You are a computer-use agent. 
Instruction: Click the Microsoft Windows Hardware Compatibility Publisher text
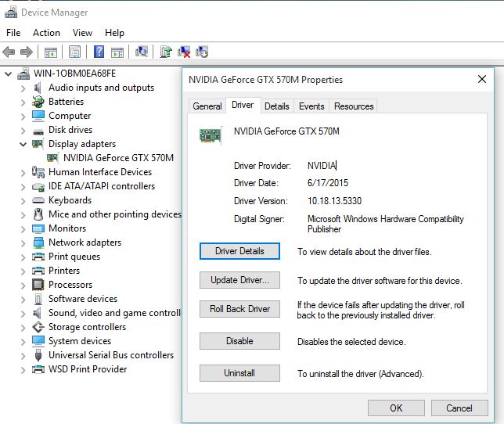385,224
